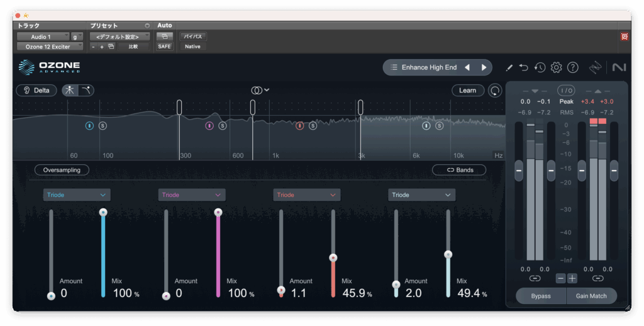
Task: Go to the next preset arrow
Action: click(x=484, y=67)
